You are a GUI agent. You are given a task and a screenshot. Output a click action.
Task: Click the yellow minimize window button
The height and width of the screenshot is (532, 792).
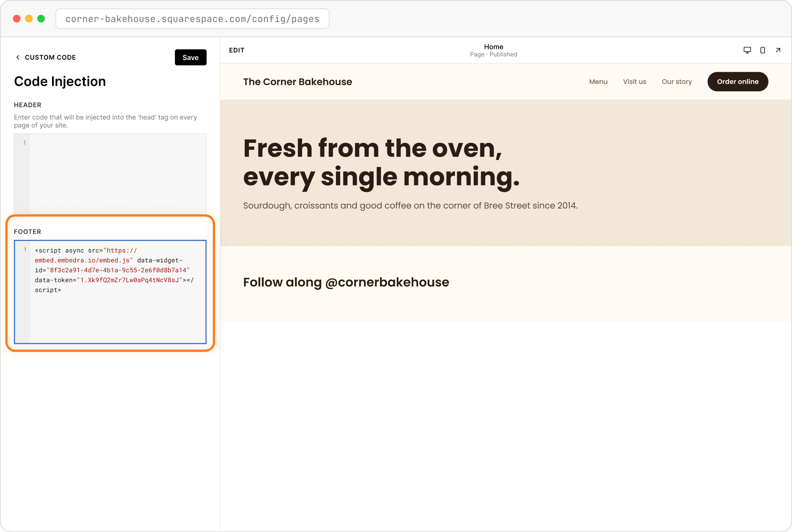[29, 19]
